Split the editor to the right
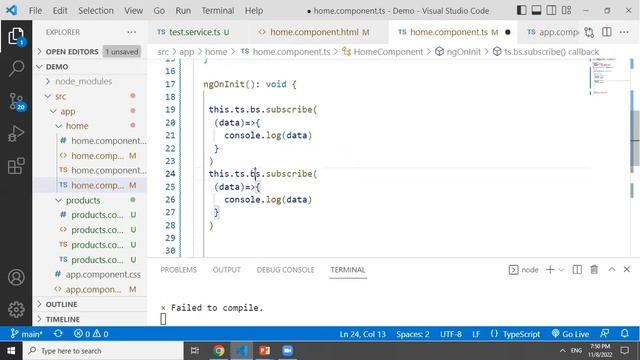The height and width of the screenshot is (360, 640). click(x=607, y=32)
